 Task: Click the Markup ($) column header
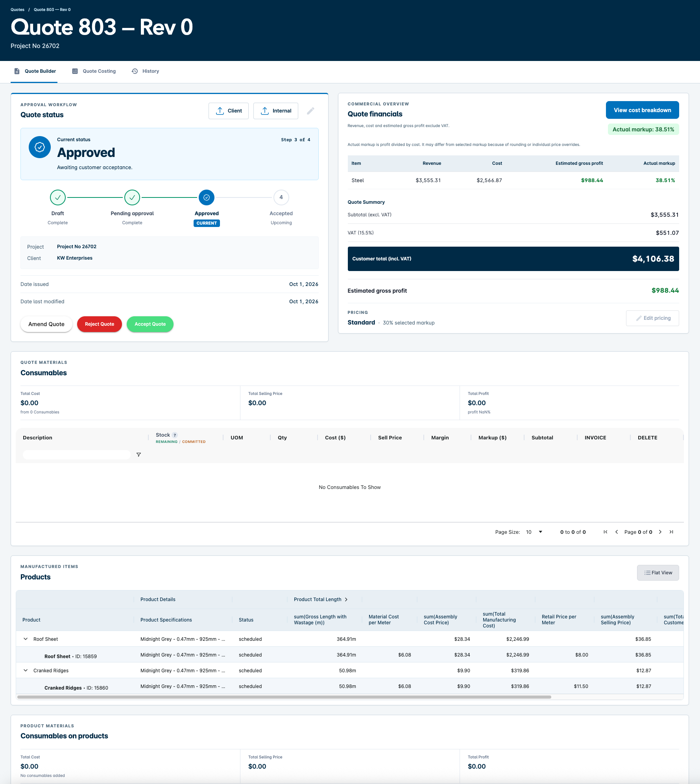pyautogui.click(x=493, y=438)
